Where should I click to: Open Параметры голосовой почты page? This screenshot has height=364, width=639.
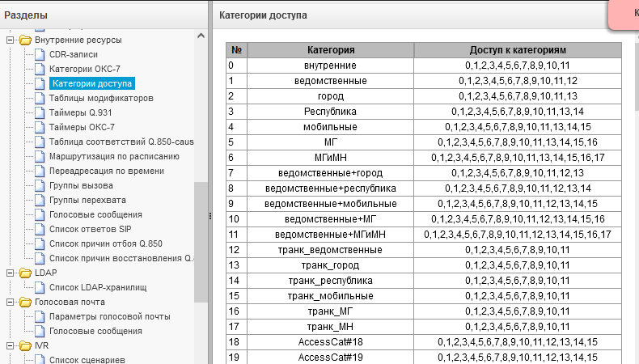pyautogui.click(x=110, y=317)
